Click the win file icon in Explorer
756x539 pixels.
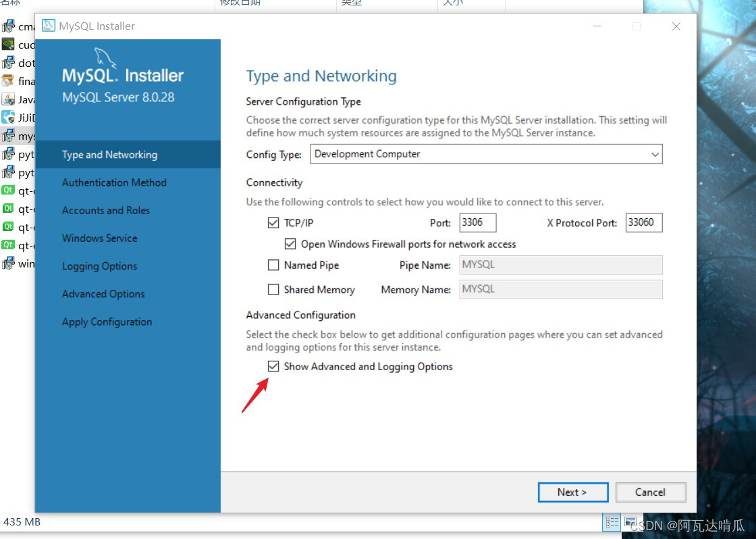[x=8, y=263]
